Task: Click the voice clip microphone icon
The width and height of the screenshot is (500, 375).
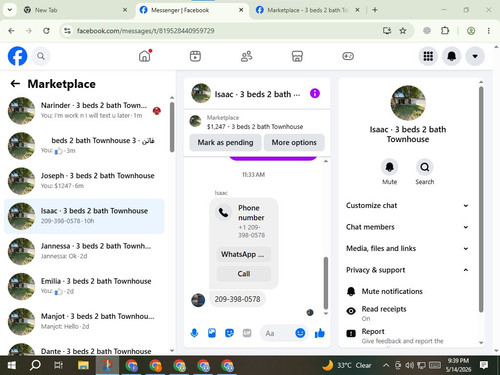Action: [x=194, y=333]
